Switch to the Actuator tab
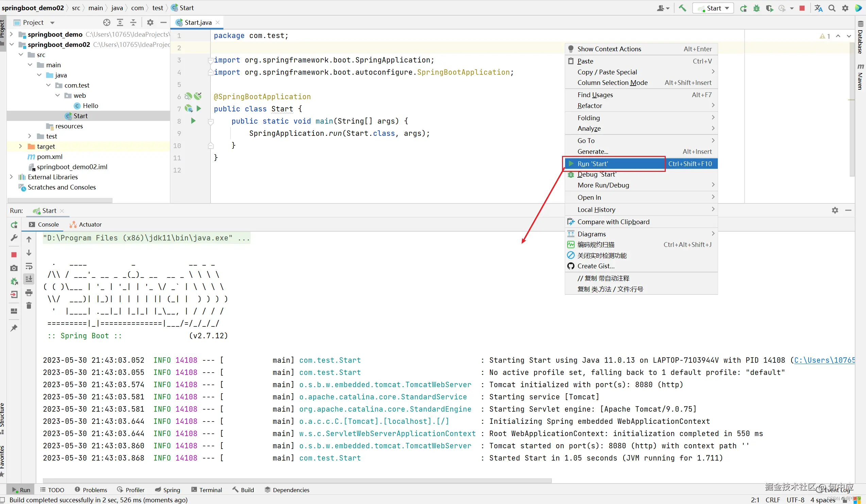Viewport: 866px width, 504px height. pos(86,224)
